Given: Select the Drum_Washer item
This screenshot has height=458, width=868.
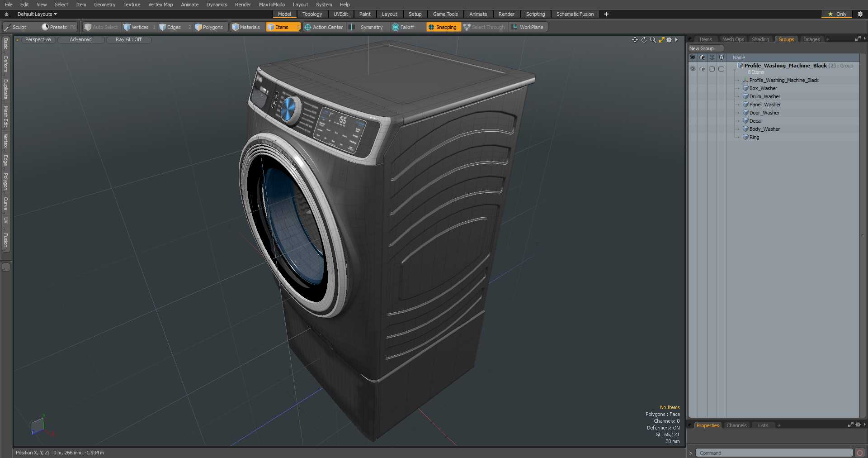Looking at the screenshot, I should pyautogui.click(x=764, y=96).
